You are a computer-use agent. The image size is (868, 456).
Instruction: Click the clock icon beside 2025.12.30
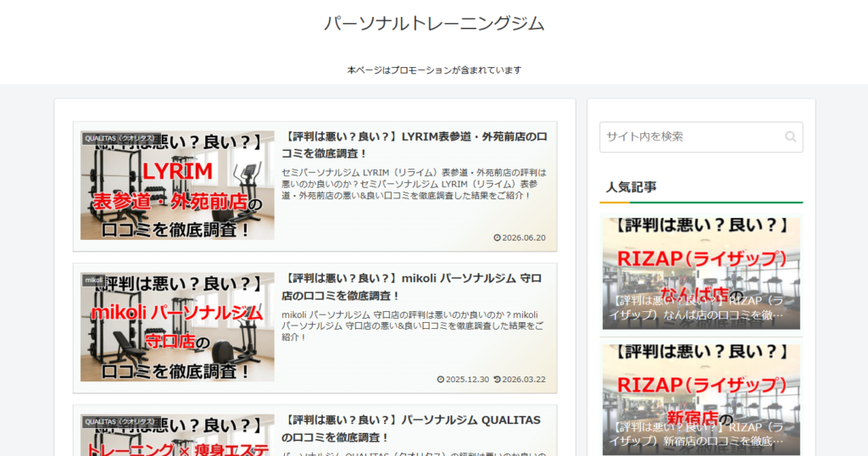[441, 379]
